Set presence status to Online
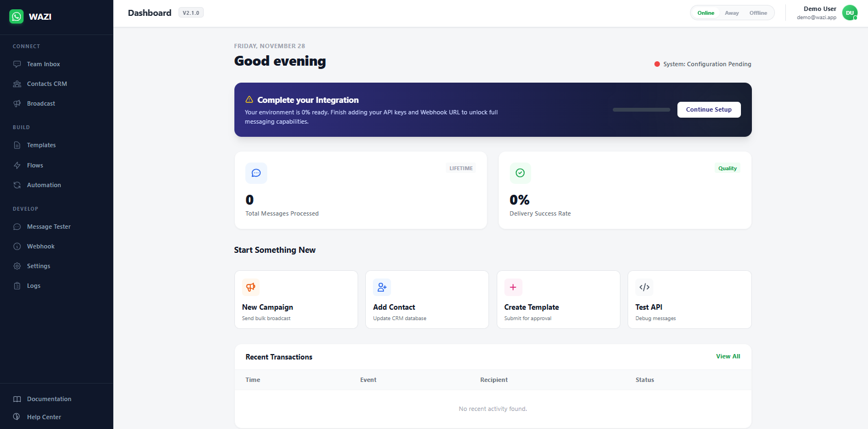This screenshot has width=868, height=429. point(706,13)
